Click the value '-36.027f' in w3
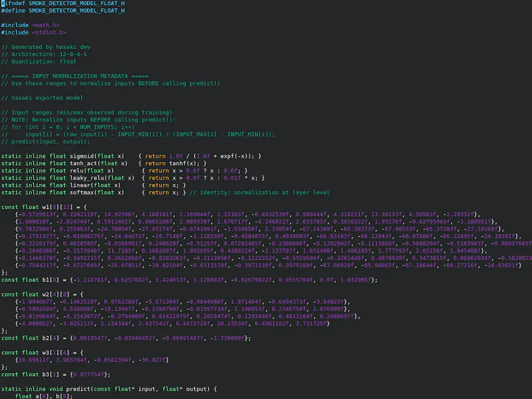532x399 pixels. 152,360
